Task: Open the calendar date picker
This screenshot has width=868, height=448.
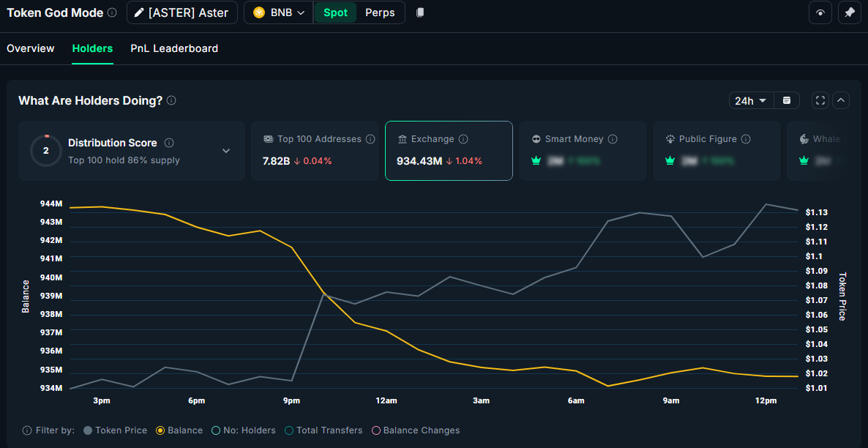Action: (x=787, y=100)
